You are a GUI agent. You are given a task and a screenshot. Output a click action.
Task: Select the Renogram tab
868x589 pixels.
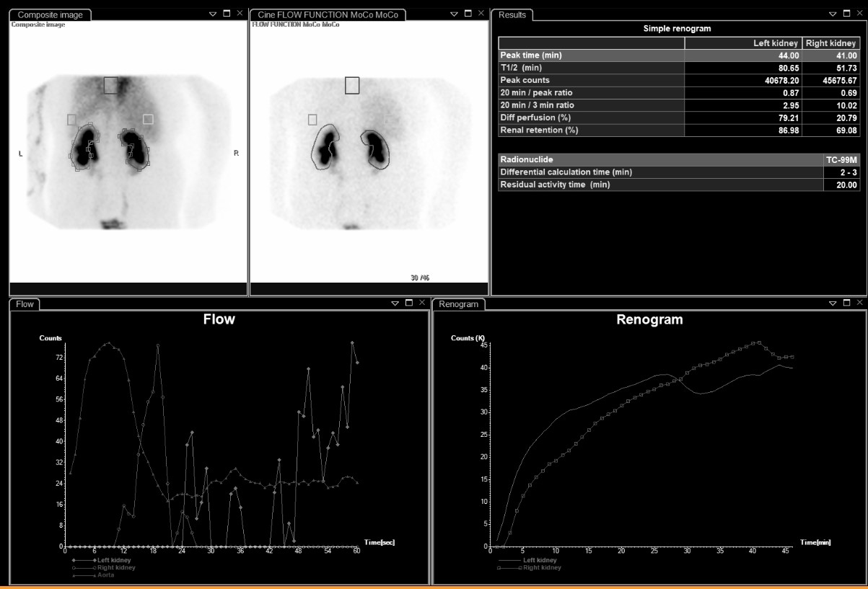[x=459, y=304]
